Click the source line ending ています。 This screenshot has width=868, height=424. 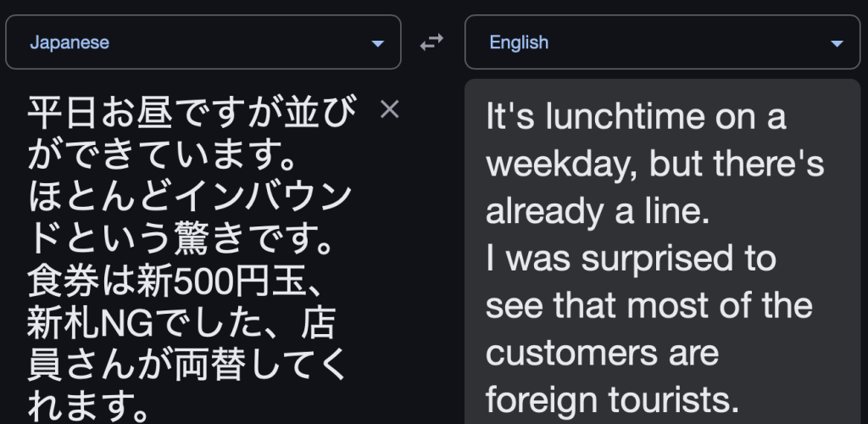click(161, 156)
